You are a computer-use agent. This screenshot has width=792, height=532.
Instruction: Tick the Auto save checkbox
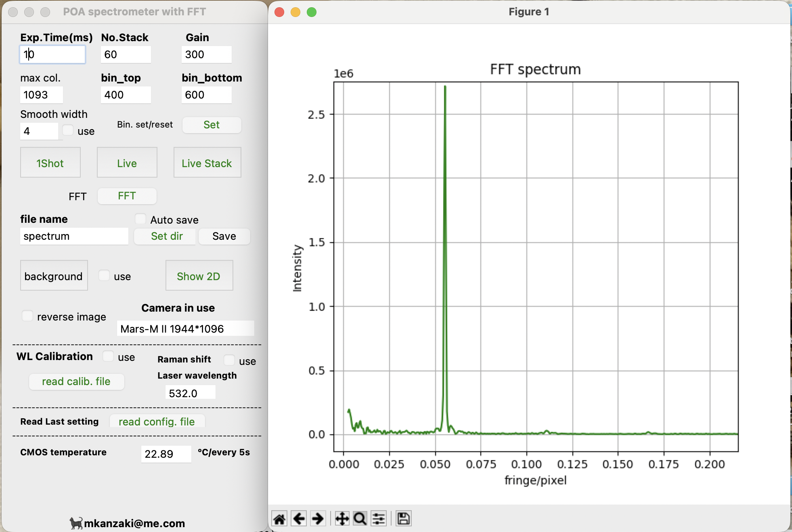click(140, 219)
